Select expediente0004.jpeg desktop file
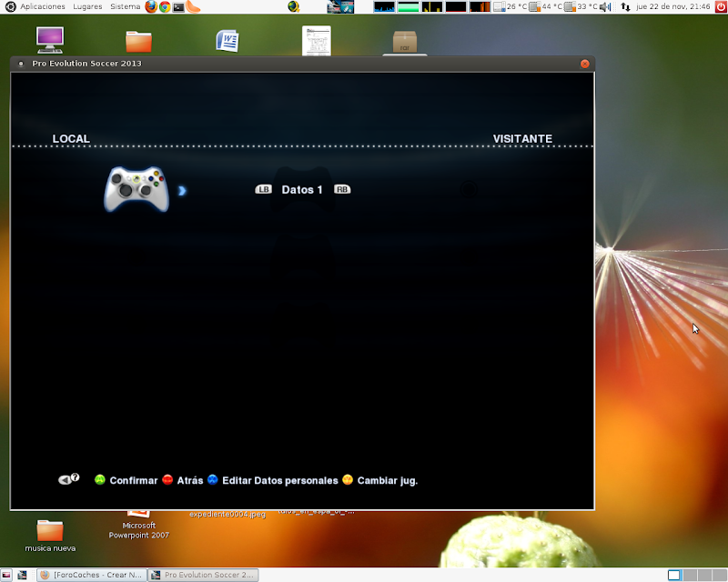Viewport: 728px width, 582px height. (227, 514)
